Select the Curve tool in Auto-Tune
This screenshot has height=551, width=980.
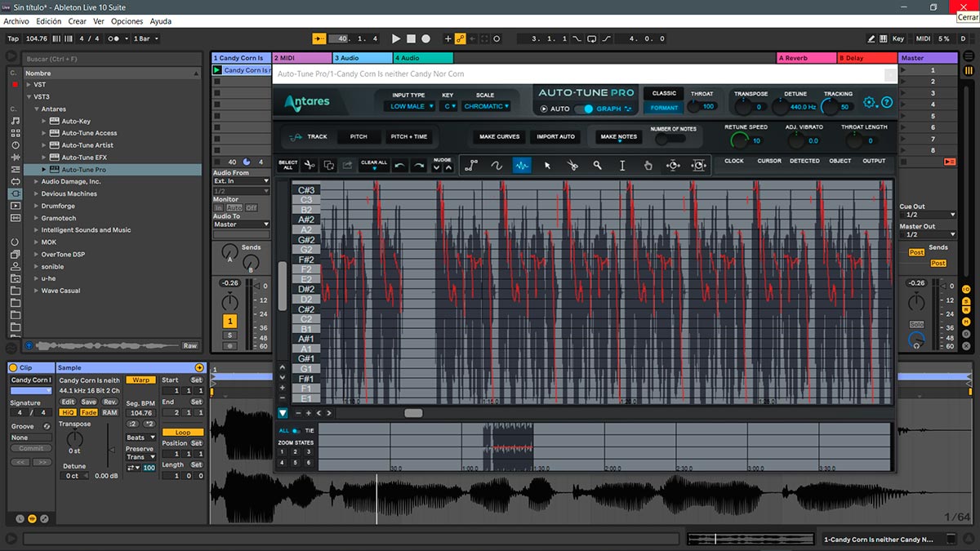(497, 166)
